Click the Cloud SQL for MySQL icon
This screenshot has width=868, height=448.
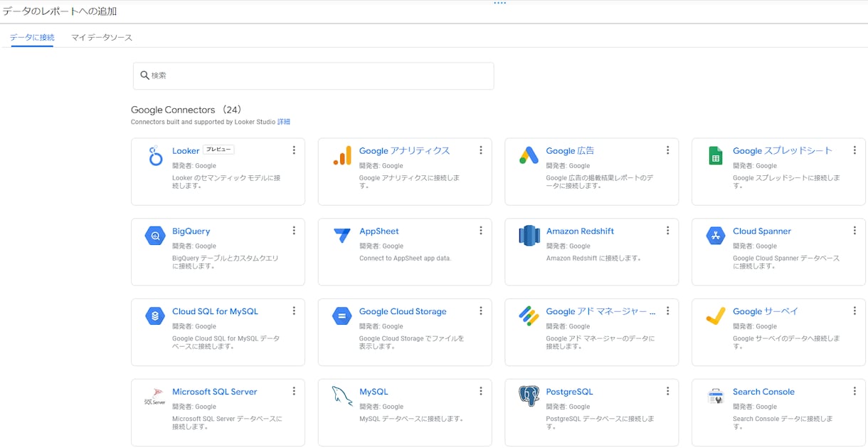[x=155, y=316]
